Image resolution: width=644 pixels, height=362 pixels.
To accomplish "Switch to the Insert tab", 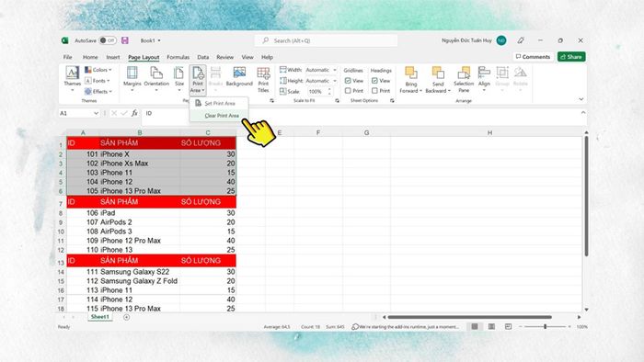I will click(113, 57).
